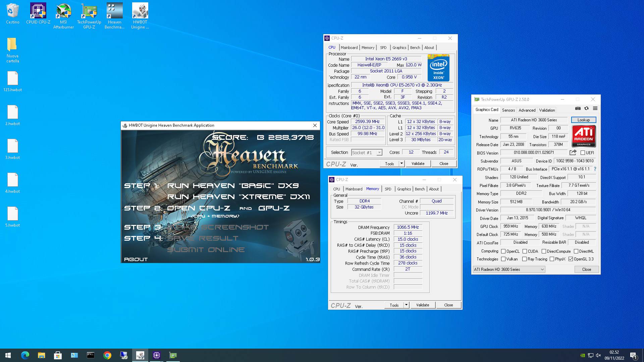The image size is (644, 362).
Task: Toggle UEFI checkbox in GPU-Z
Action: [x=583, y=153]
